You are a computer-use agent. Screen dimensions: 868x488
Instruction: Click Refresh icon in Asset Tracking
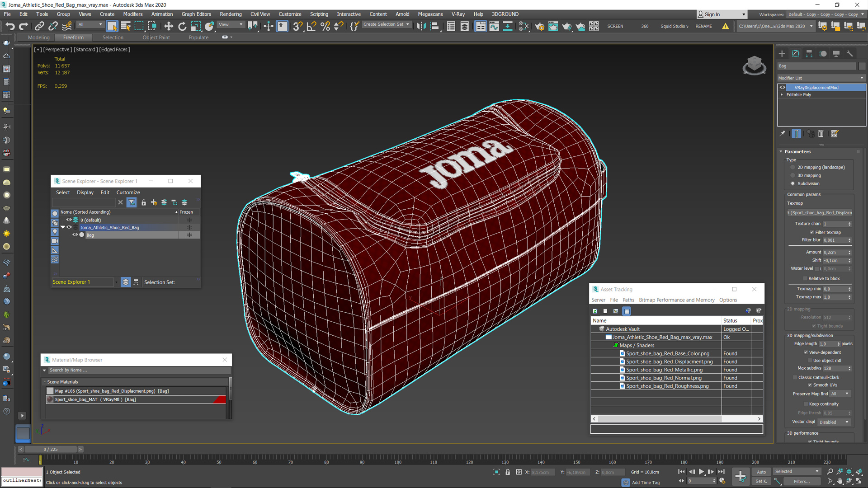[595, 311]
